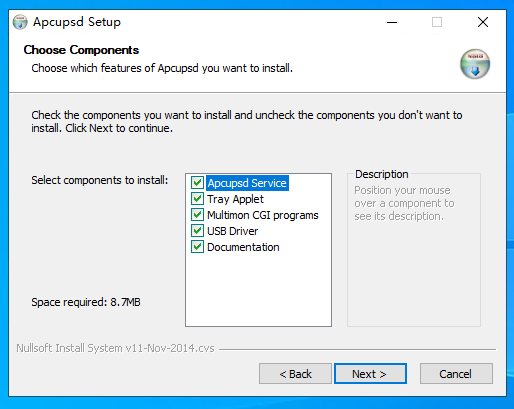This screenshot has width=514, height=409.
Task: Close the Apcupsd Setup window
Action: pos(483,22)
